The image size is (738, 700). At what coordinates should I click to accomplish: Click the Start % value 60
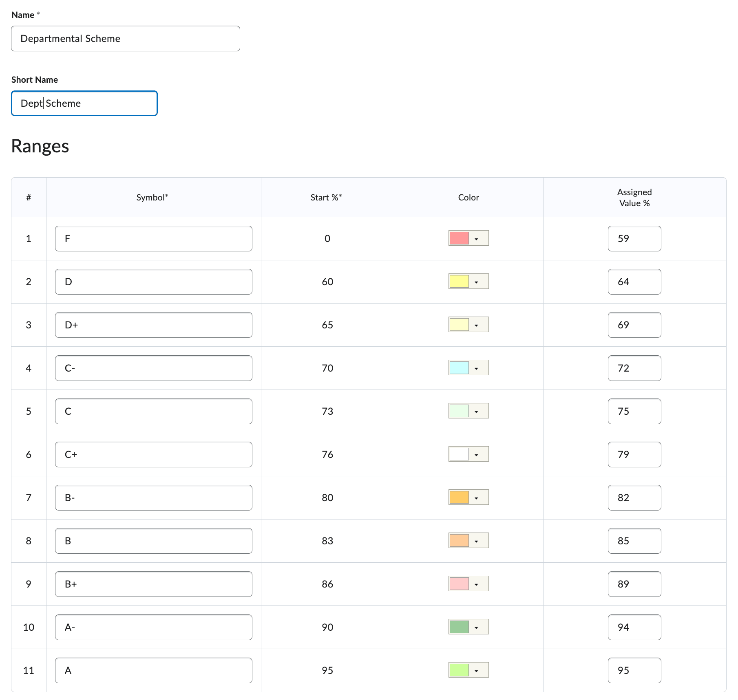[327, 282]
